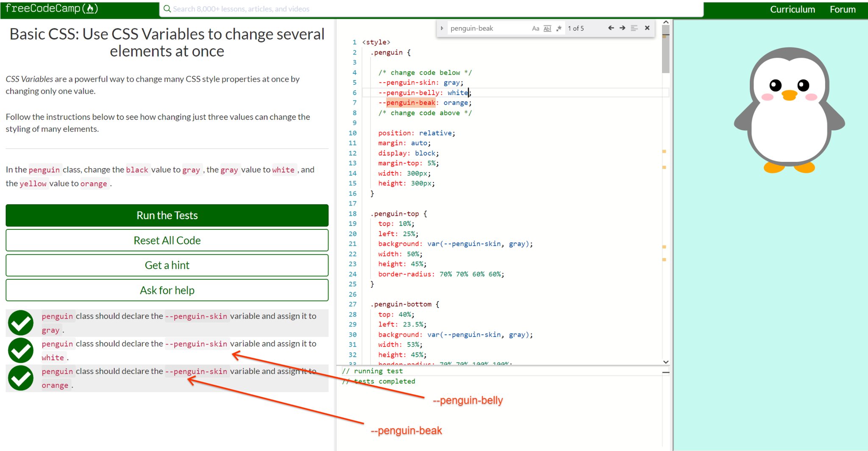Image resolution: width=868 pixels, height=451 pixels.
Task: Enable Find in Selection in the find widget
Action: click(634, 28)
